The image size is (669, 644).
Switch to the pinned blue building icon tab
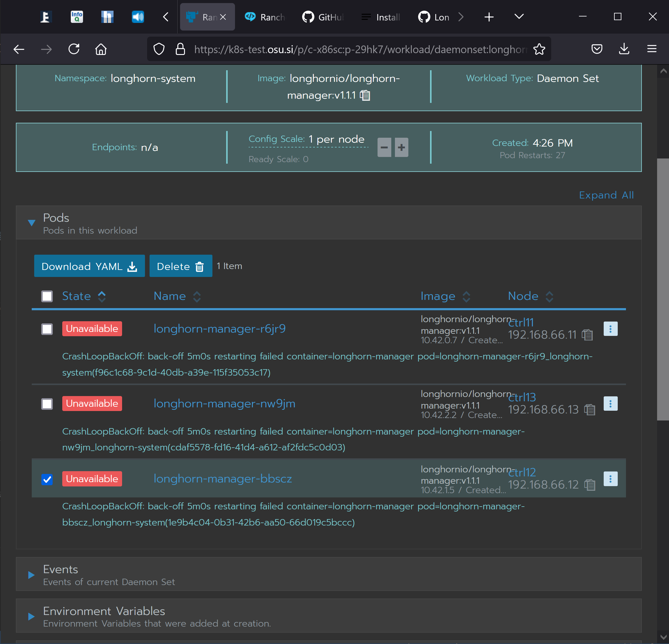(x=107, y=17)
